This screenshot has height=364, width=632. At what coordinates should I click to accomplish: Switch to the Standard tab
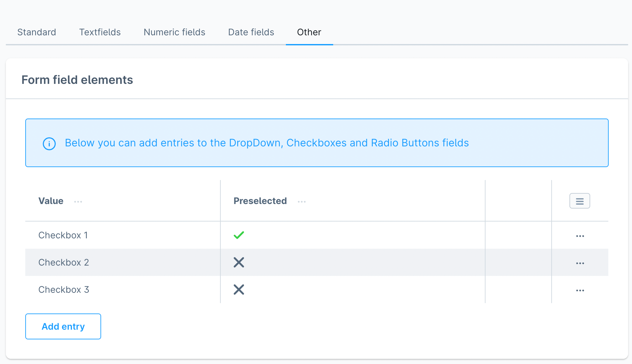(36, 32)
